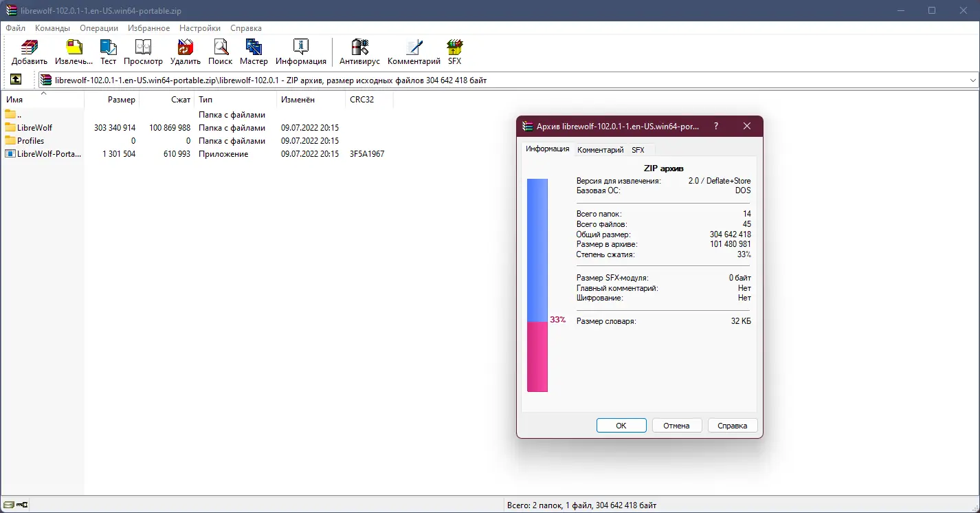Open the Избранное menu

click(149, 28)
